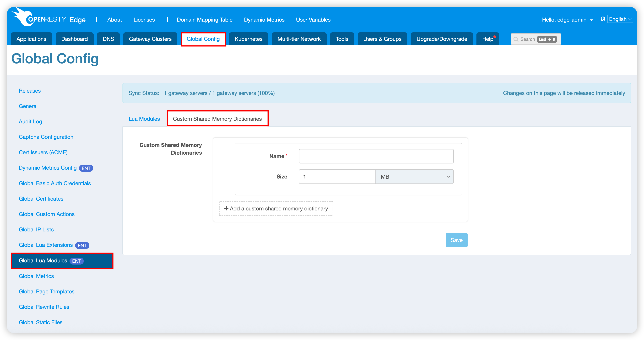This screenshot has height=340, width=644.
Task: Open the Gateway Clusters tab
Action: pos(150,39)
